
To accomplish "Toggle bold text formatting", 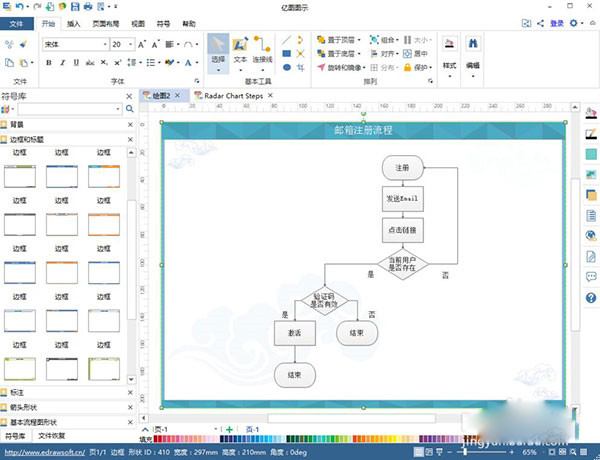I will point(48,63).
